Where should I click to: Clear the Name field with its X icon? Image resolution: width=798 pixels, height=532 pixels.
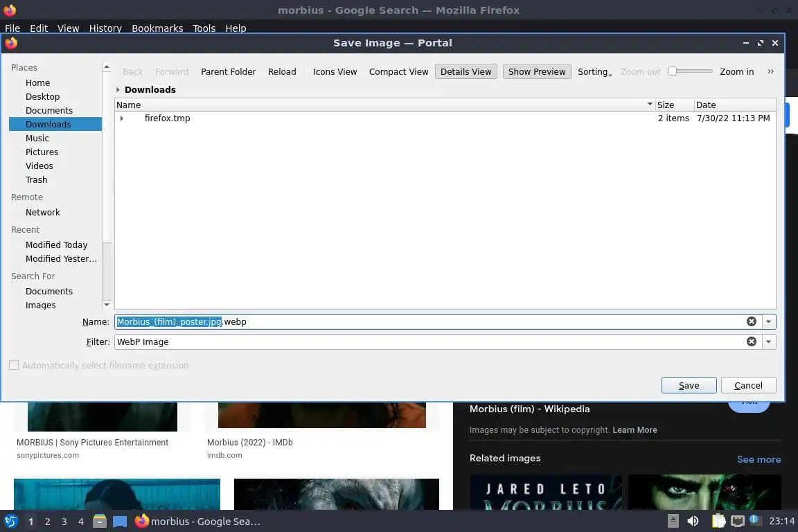tap(751, 321)
